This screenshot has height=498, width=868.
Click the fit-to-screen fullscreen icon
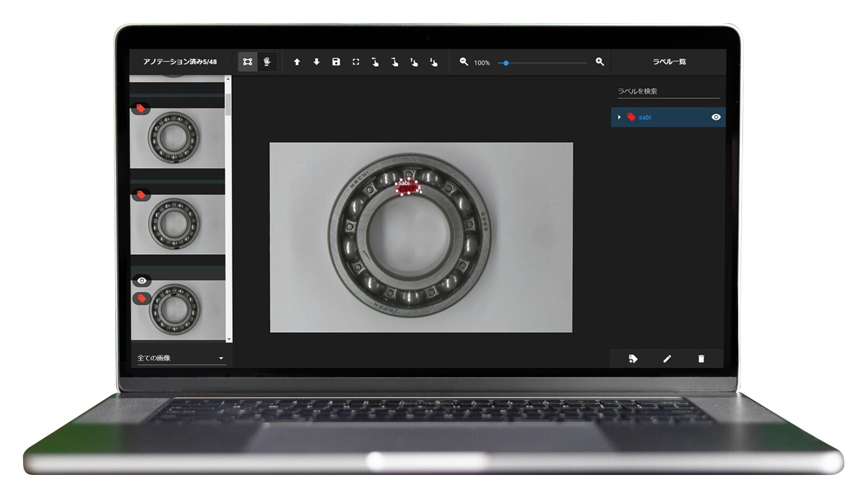point(356,62)
